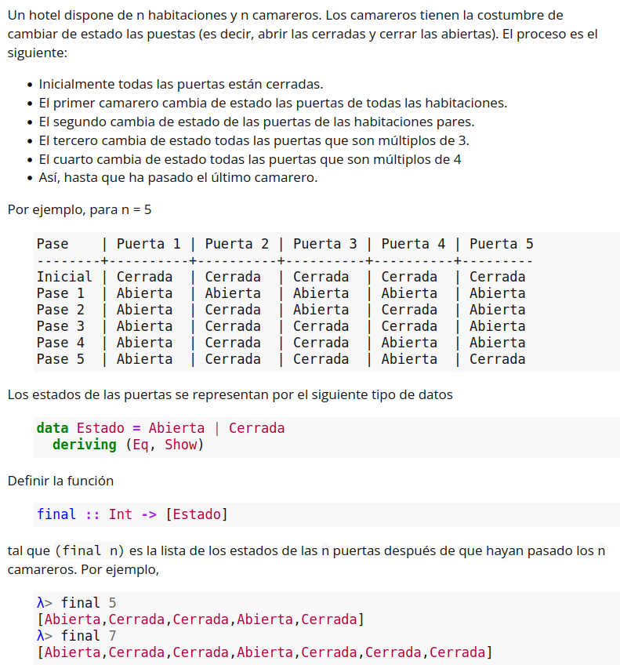The height and width of the screenshot is (672, 620).
Task: Click the 'Inicial' row label in table
Action: (x=64, y=277)
